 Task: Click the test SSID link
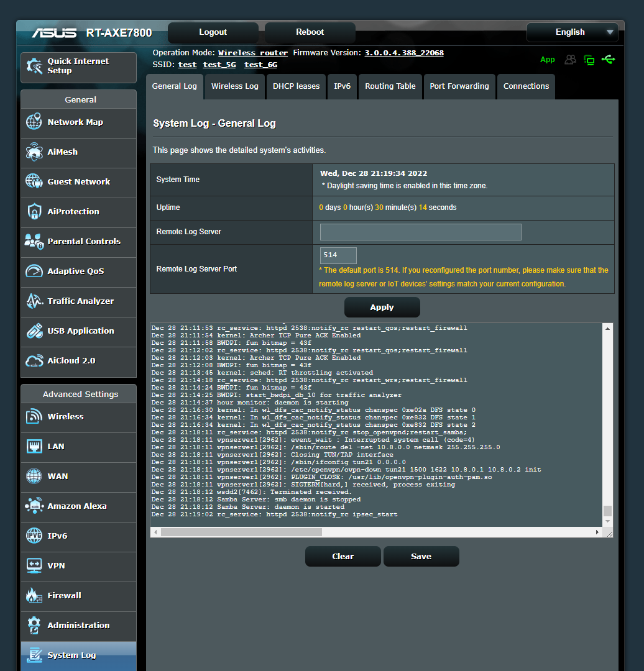[x=187, y=65]
